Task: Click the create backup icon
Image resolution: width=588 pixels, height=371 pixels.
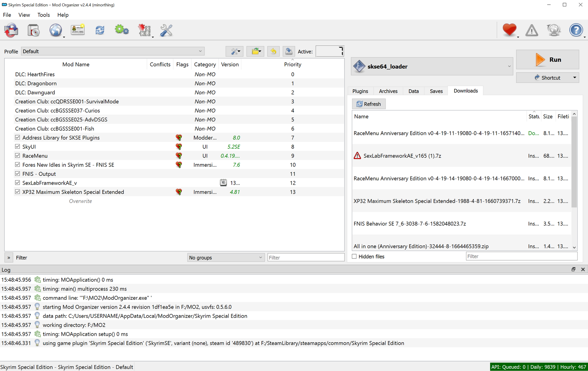Action: pyautogui.click(x=288, y=51)
